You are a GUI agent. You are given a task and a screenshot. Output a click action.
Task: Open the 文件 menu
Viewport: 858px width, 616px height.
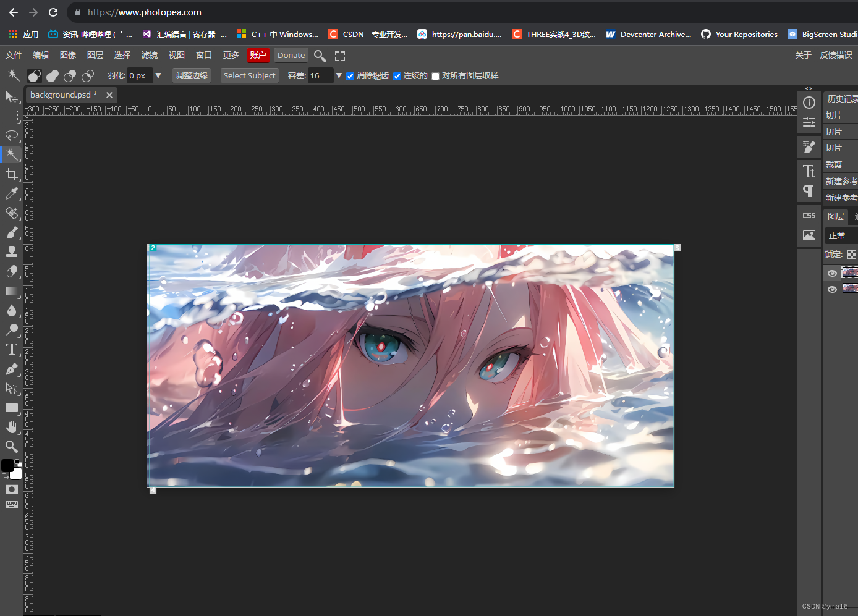click(x=14, y=55)
